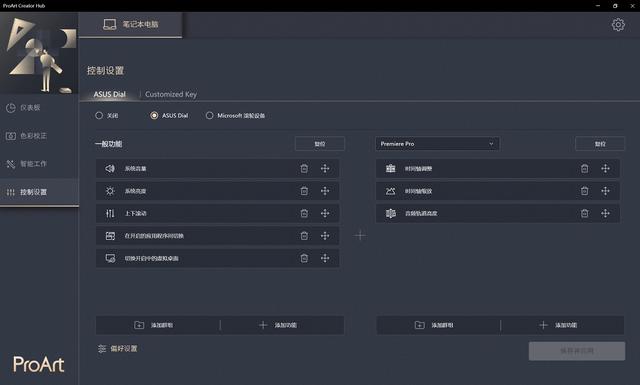This screenshot has height=385, width=640.
Task: Click the speaker icon of 系统音量
Action: tap(110, 168)
